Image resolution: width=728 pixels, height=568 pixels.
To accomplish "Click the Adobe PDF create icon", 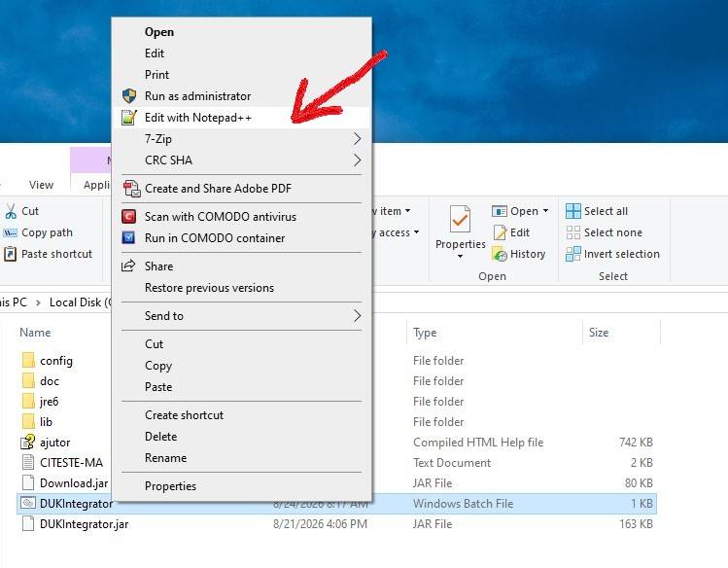I will click(131, 189).
